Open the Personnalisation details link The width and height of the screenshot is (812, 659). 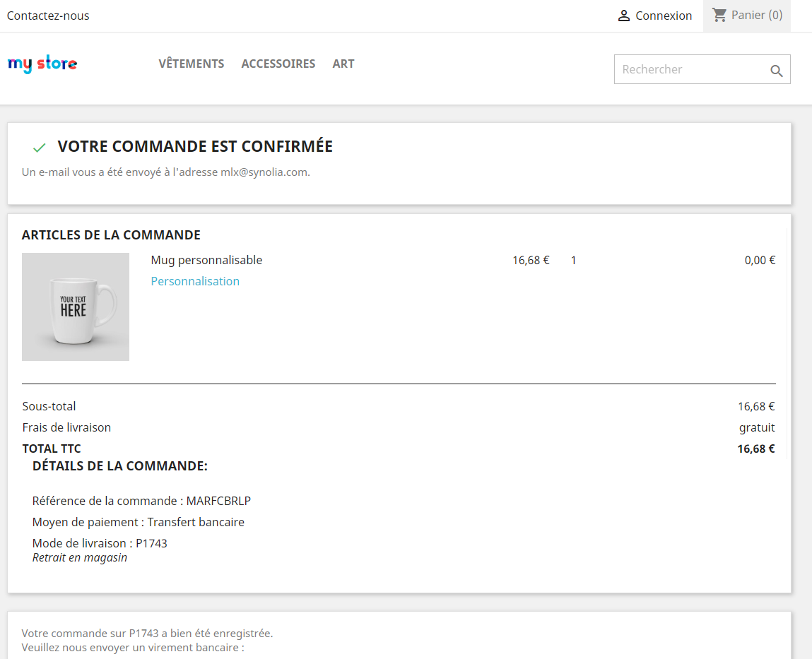195,280
